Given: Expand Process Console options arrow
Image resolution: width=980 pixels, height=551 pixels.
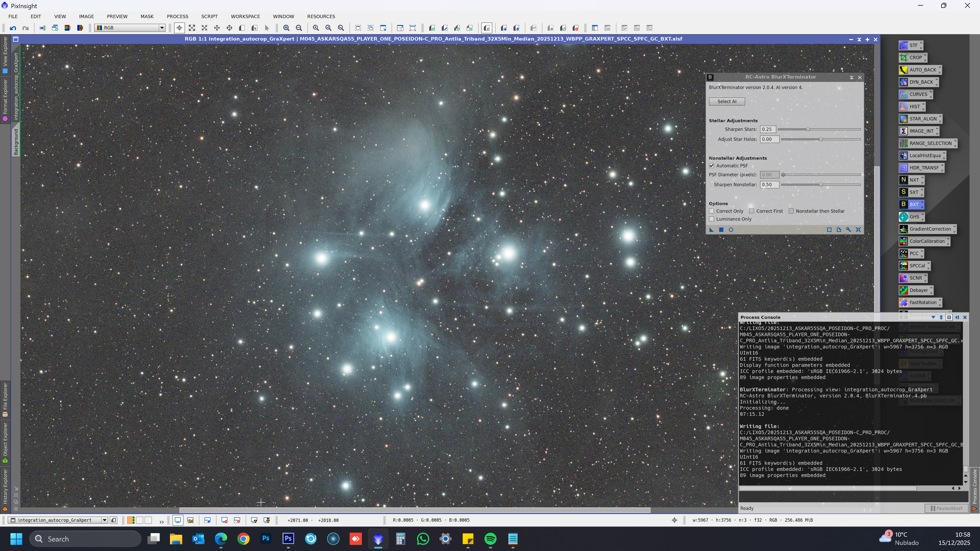Looking at the screenshot, I should click(x=933, y=317).
